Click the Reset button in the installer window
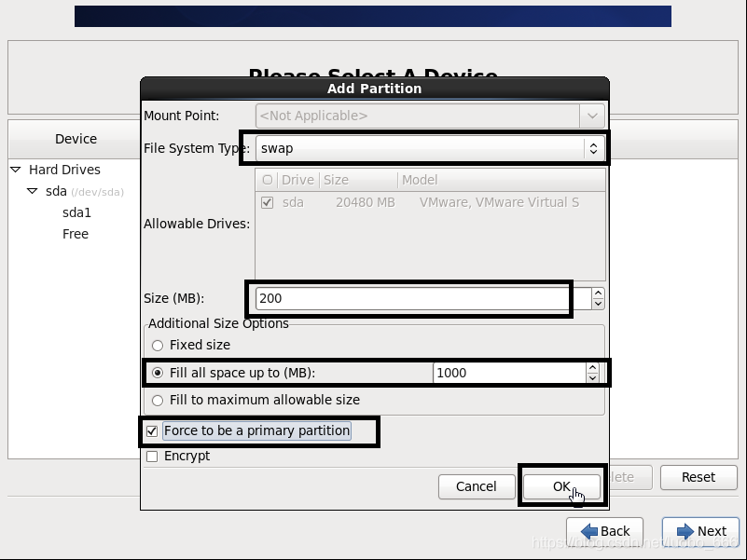 (699, 477)
